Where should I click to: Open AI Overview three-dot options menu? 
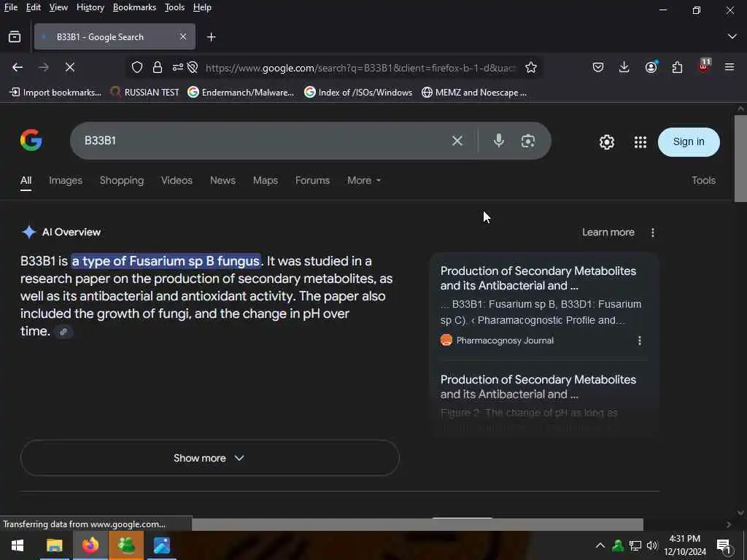tap(652, 233)
